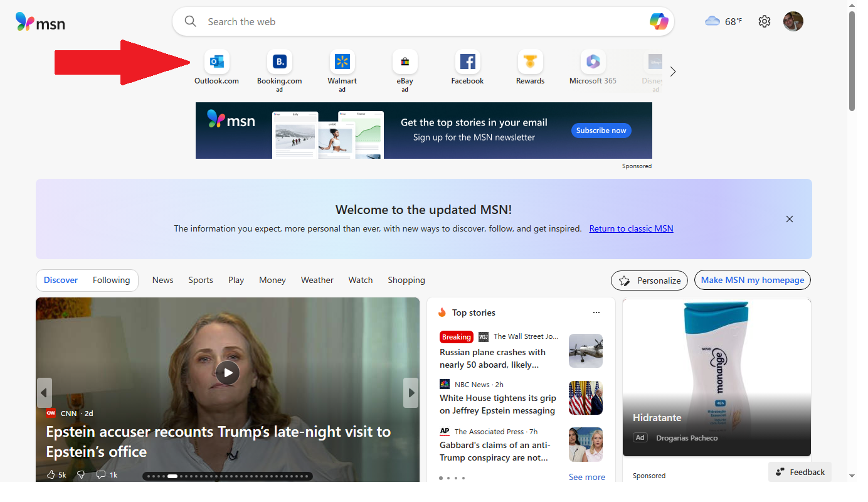This screenshot has width=868, height=502.
Task: Open the Money tab
Action: pyautogui.click(x=272, y=280)
